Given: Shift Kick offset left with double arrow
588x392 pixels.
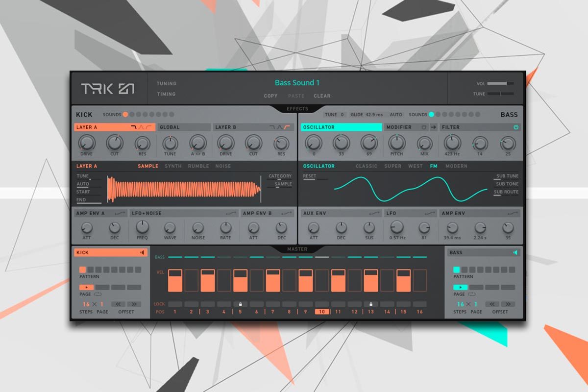Looking at the screenshot, I should click(x=118, y=304).
